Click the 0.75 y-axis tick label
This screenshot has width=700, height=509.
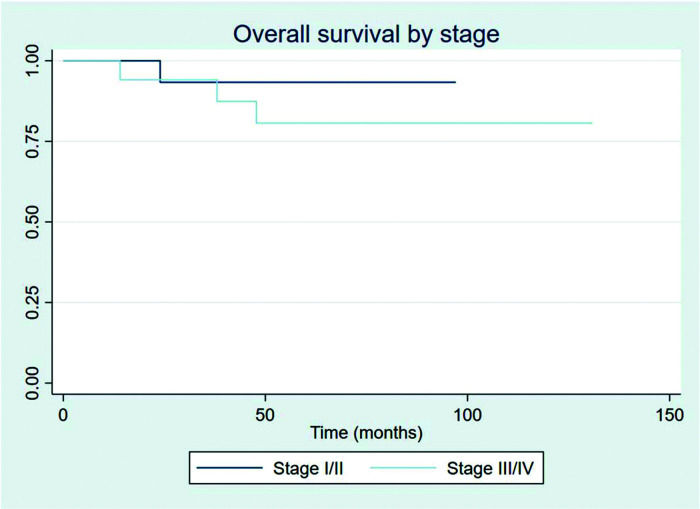[x=33, y=141]
